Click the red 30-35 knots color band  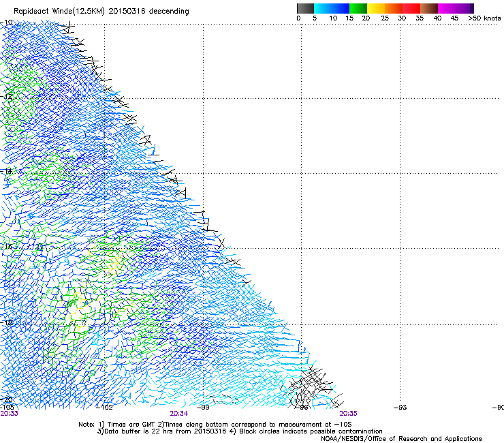click(411, 8)
